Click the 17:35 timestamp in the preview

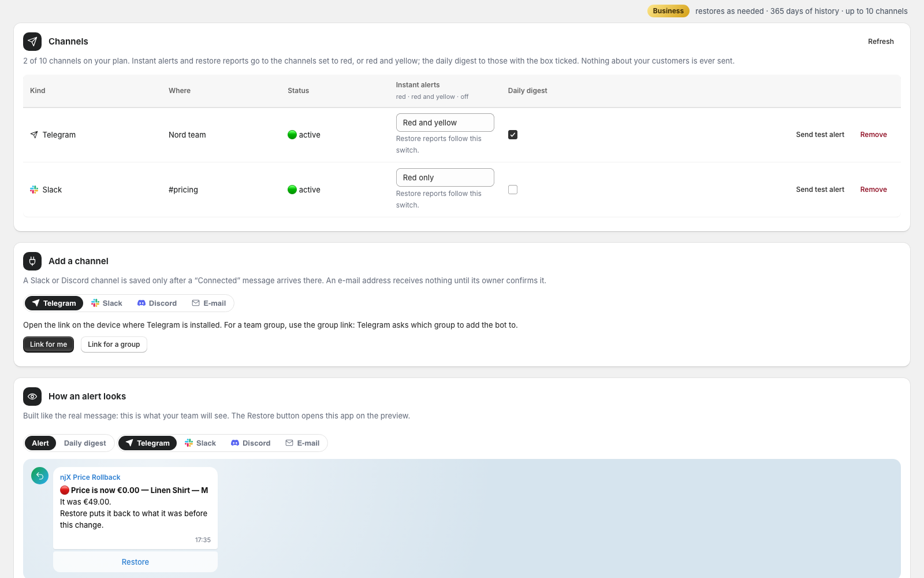(203, 540)
